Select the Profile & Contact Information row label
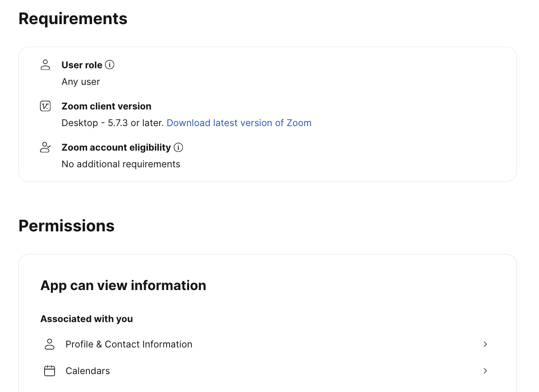The image size is (539, 392). tap(129, 344)
